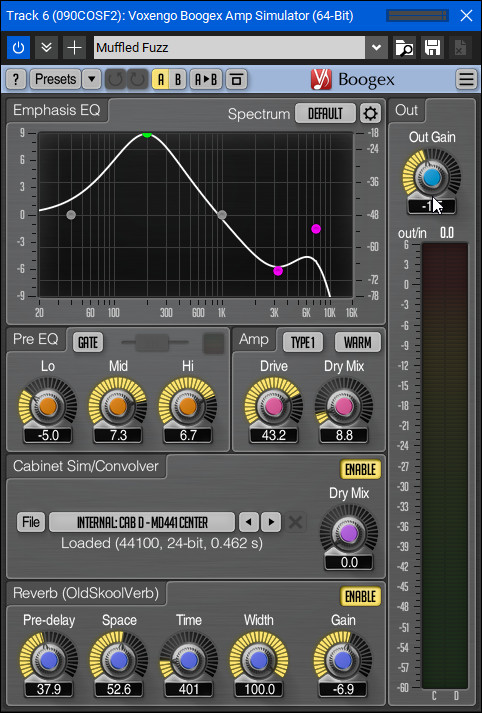Screen dimensions: 482x713
Task: Click the Undo arrow icon
Action: point(115,80)
